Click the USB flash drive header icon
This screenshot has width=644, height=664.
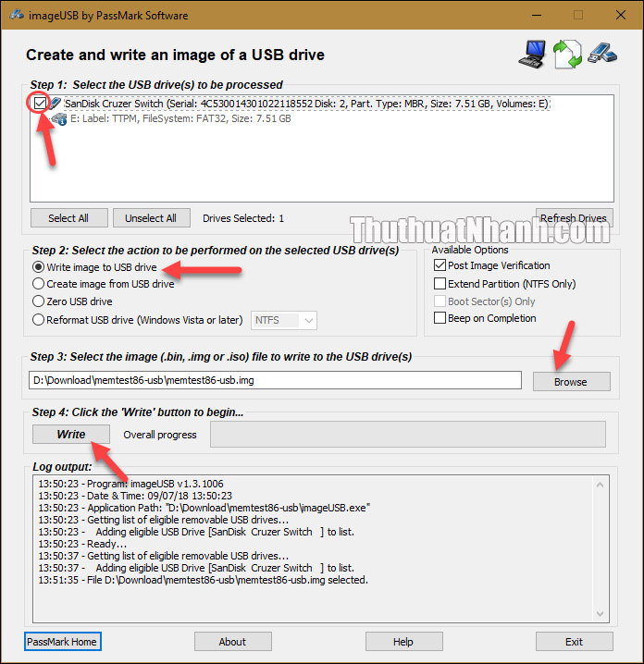(602, 54)
